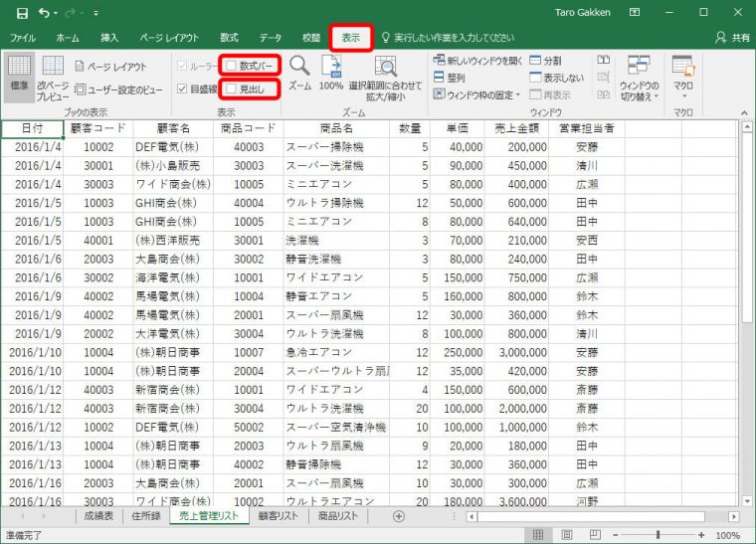
Task: Open the ファイル tab
Action: [23, 38]
